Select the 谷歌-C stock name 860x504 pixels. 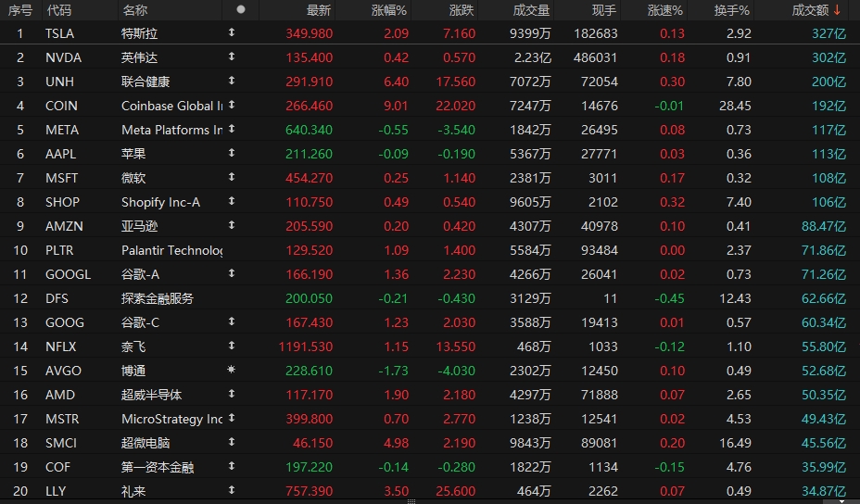140,322
